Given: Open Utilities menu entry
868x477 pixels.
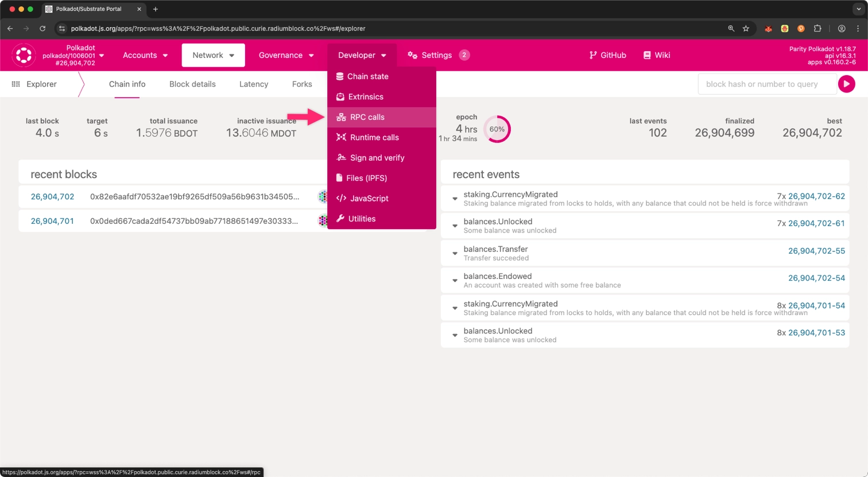Looking at the screenshot, I should tap(382, 219).
